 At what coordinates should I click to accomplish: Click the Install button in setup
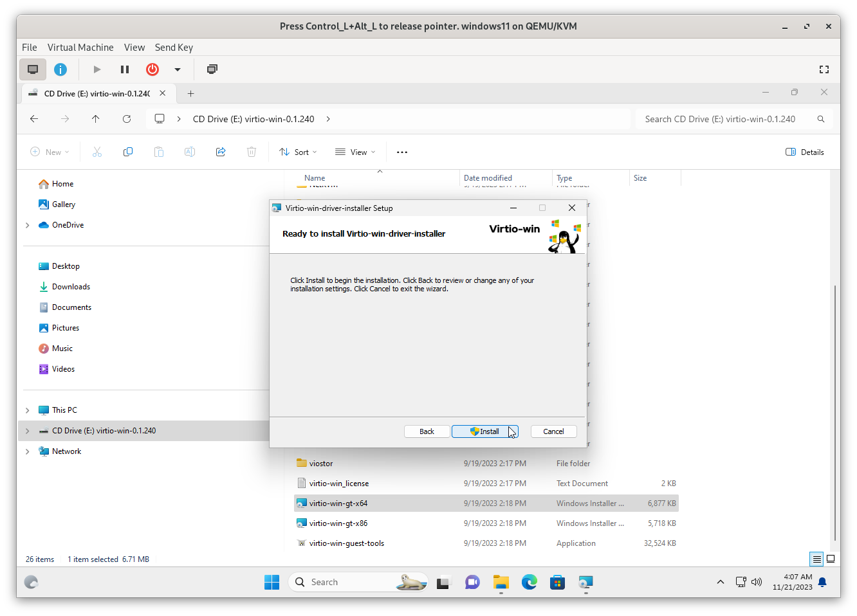point(485,431)
